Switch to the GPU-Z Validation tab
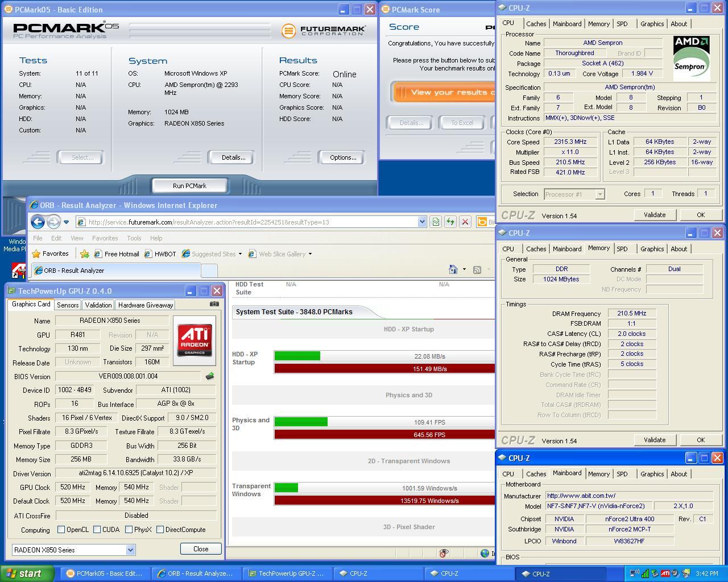The width and height of the screenshot is (728, 582). [98, 305]
